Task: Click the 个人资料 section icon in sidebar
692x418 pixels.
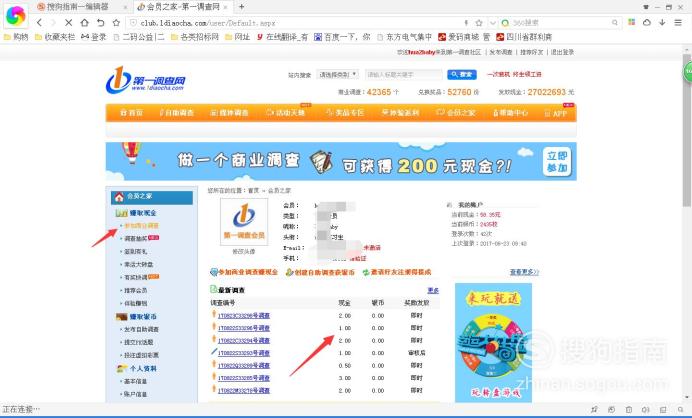Action: click(x=122, y=368)
